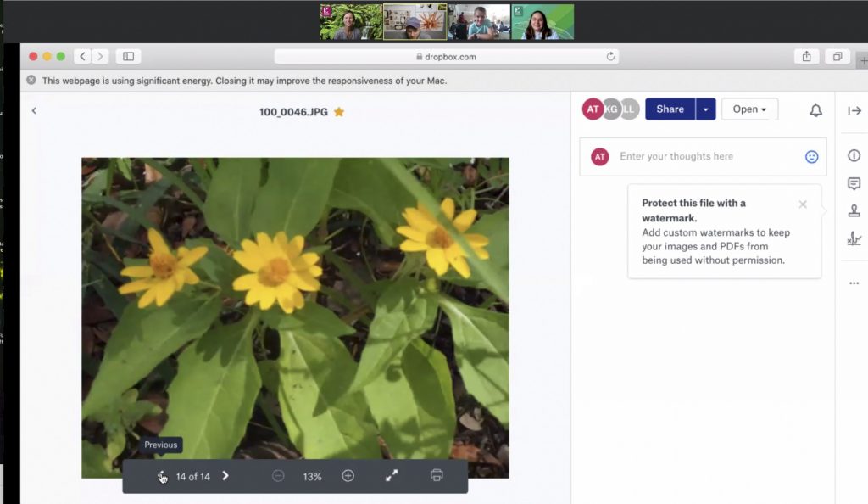Image resolution: width=868 pixels, height=504 pixels.
Task: Open the file info icon
Action: 854,155
